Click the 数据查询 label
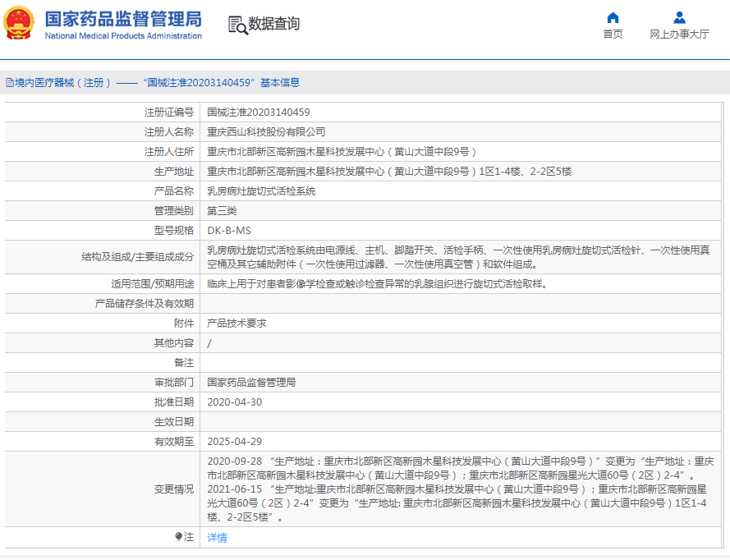Image resolution: width=730 pixels, height=560 pixels. pyautogui.click(x=273, y=24)
